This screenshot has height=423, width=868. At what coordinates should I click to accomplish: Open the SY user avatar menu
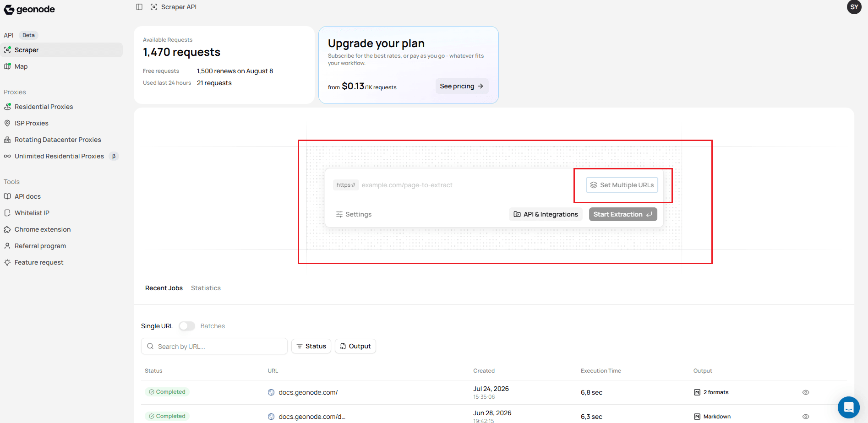[x=854, y=7]
